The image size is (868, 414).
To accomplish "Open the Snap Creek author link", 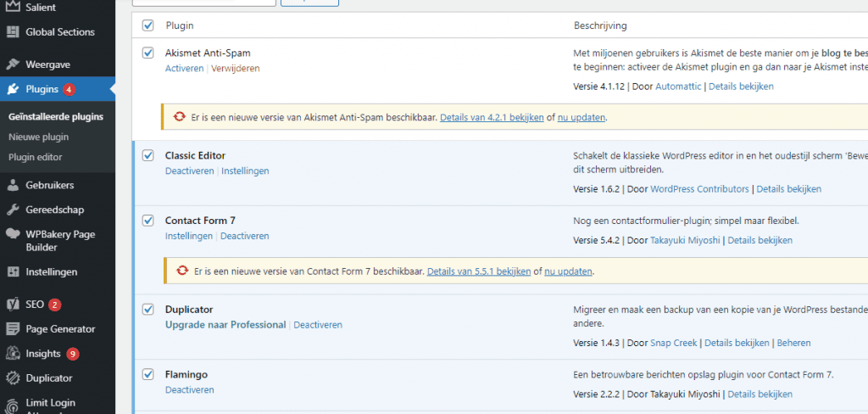I will pos(674,343).
